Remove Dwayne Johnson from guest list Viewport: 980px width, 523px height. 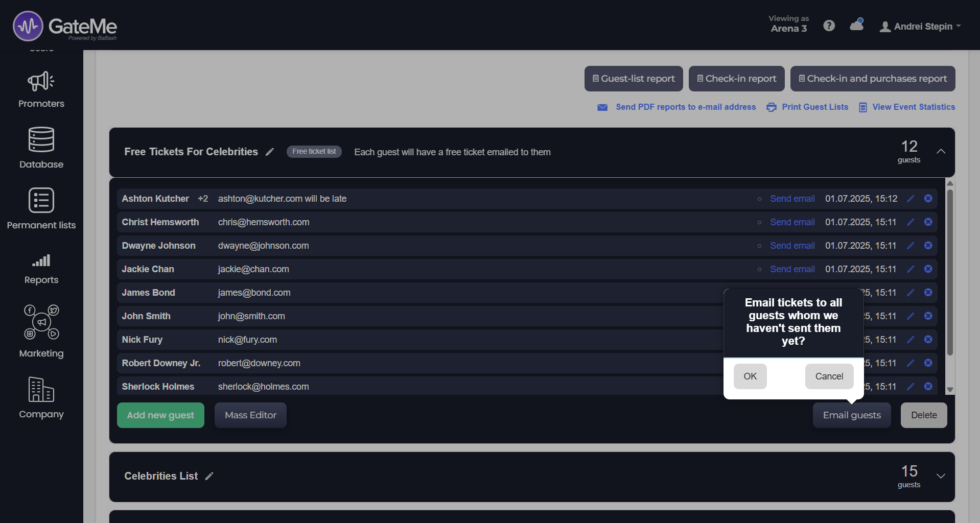pyautogui.click(x=928, y=246)
